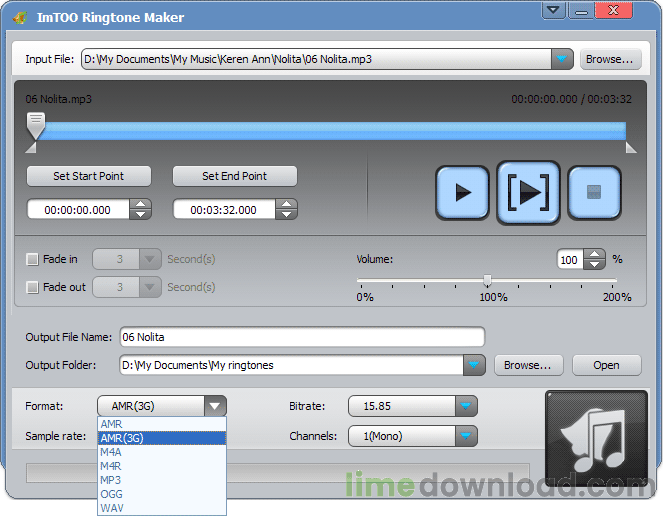Expand the Input File history dropdown
The image size is (663, 516).
[x=562, y=59]
